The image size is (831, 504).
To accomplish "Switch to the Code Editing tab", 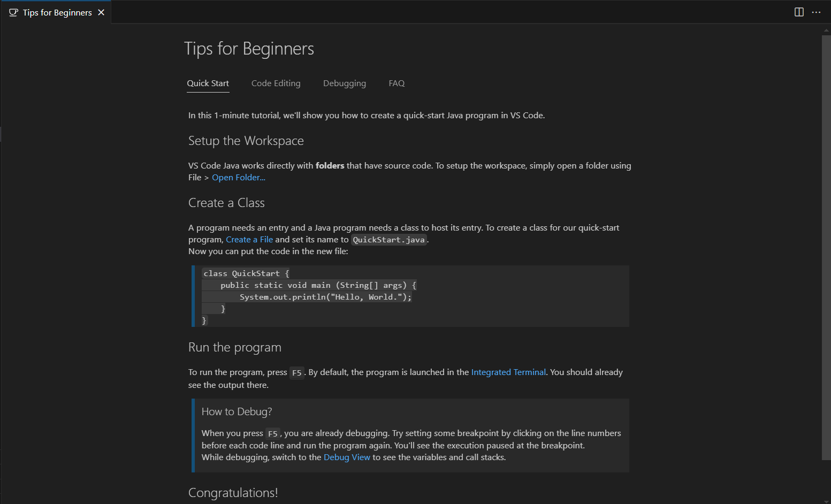I will (x=276, y=83).
